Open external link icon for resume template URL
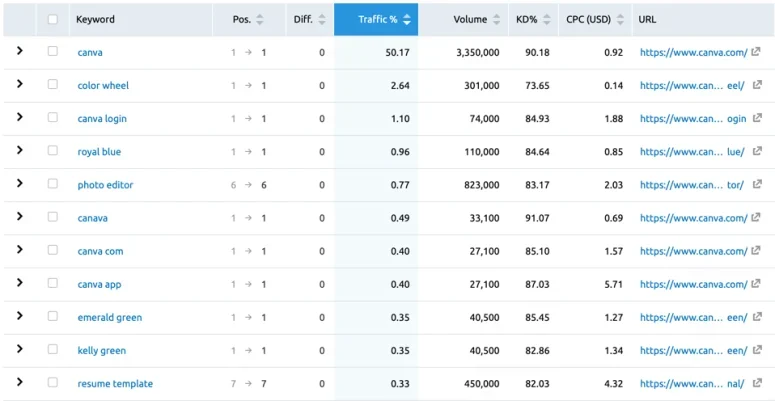775x401 pixels. coord(757,383)
